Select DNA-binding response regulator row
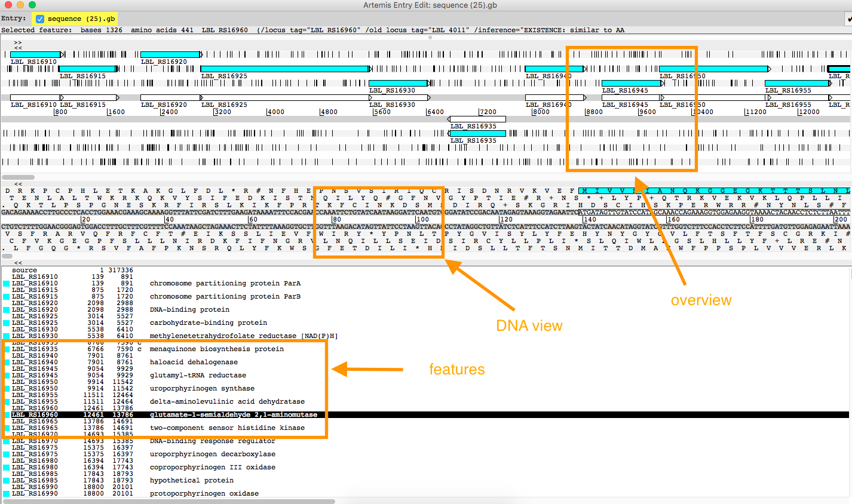Viewport: 852px width, 504px height. (425, 441)
